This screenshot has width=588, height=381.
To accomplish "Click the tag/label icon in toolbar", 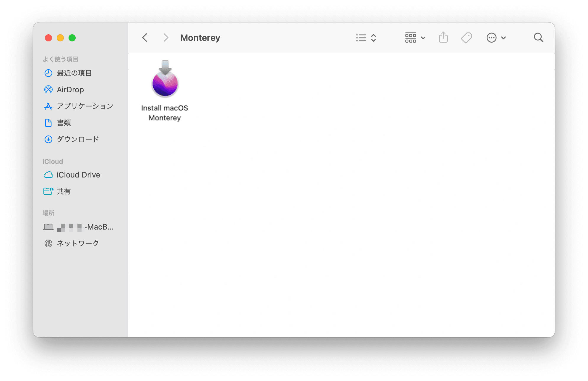I will [x=467, y=37].
